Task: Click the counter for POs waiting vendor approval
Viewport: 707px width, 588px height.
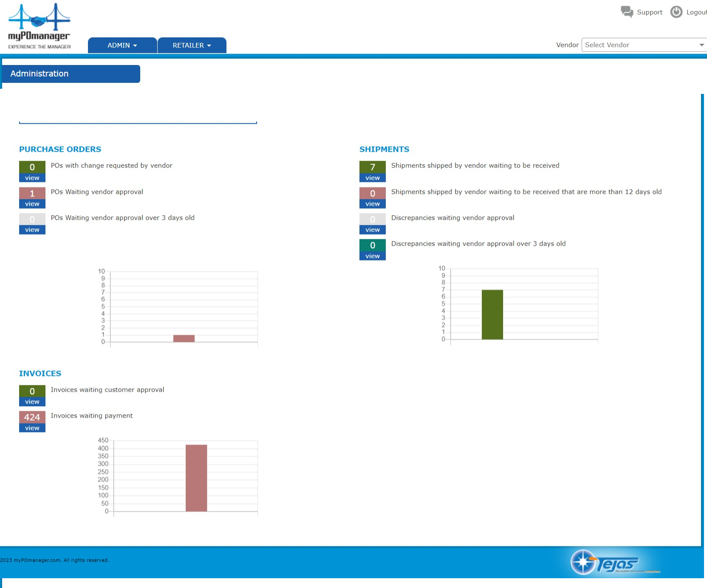Action: 32,193
